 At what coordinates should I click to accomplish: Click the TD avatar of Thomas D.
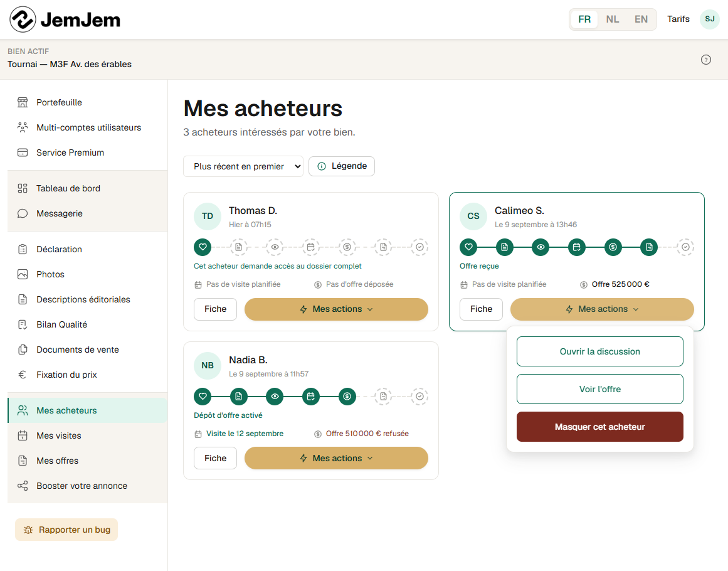tap(208, 216)
